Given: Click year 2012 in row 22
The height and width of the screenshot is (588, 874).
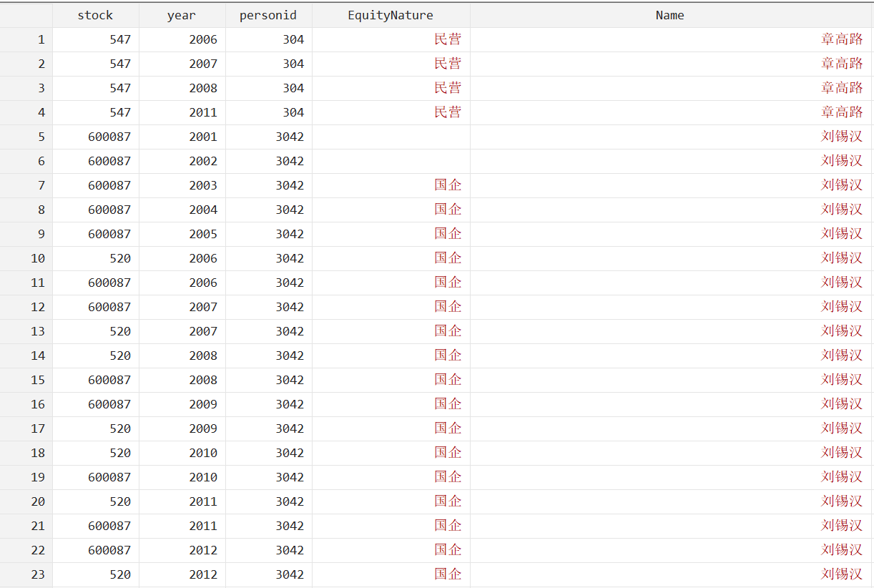Looking at the screenshot, I should click(203, 550).
